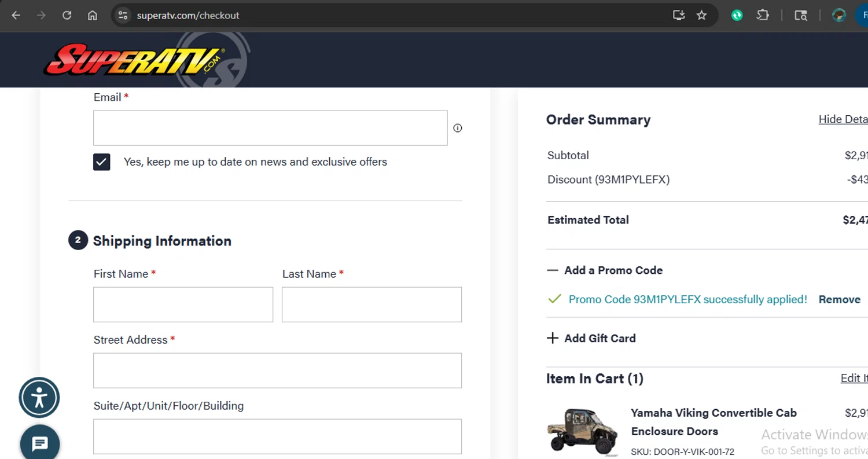Open the accessibility options widget
Image resolution: width=868 pixels, height=459 pixels.
point(39,398)
